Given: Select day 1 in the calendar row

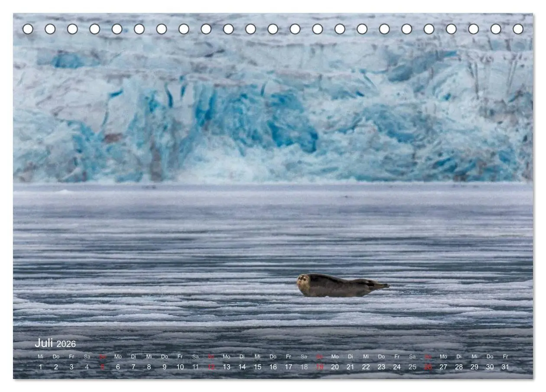Looking at the screenshot, I should [41, 367].
